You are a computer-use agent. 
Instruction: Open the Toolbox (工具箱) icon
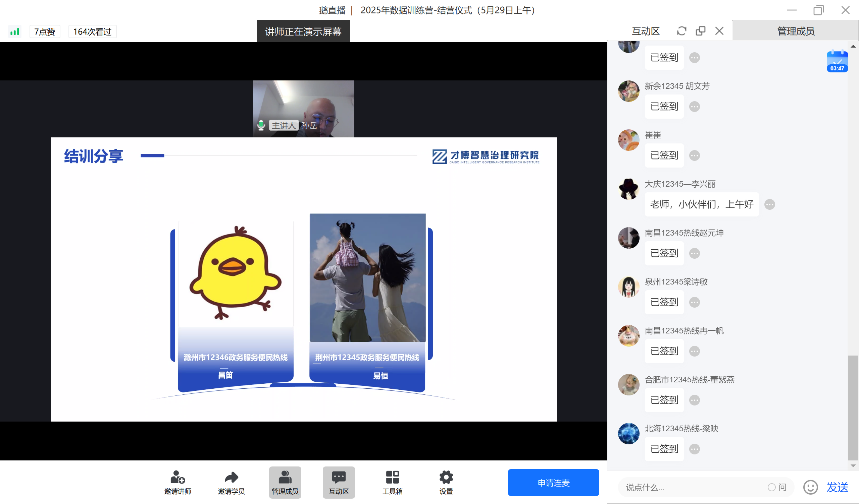pyautogui.click(x=392, y=477)
